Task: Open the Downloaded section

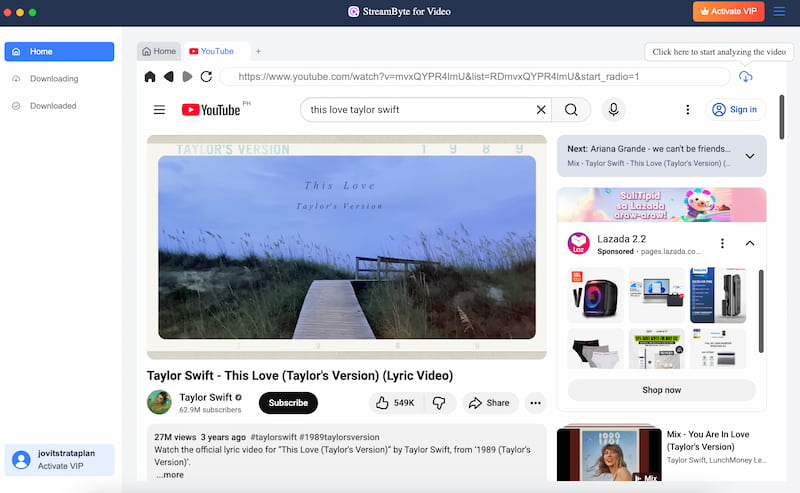Action: pyautogui.click(x=53, y=106)
